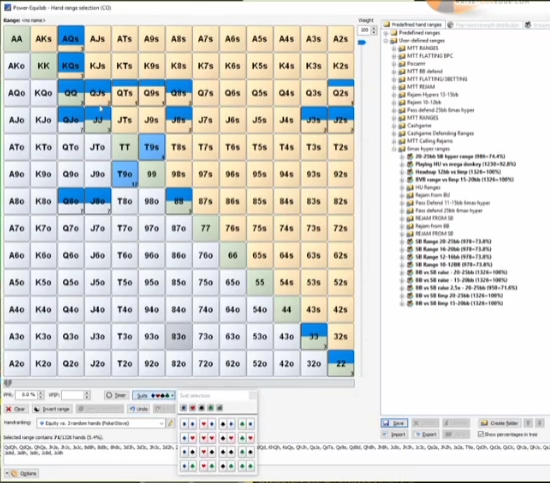This screenshot has height=483, width=550.
Task: Click the Timer button
Action: (116, 395)
